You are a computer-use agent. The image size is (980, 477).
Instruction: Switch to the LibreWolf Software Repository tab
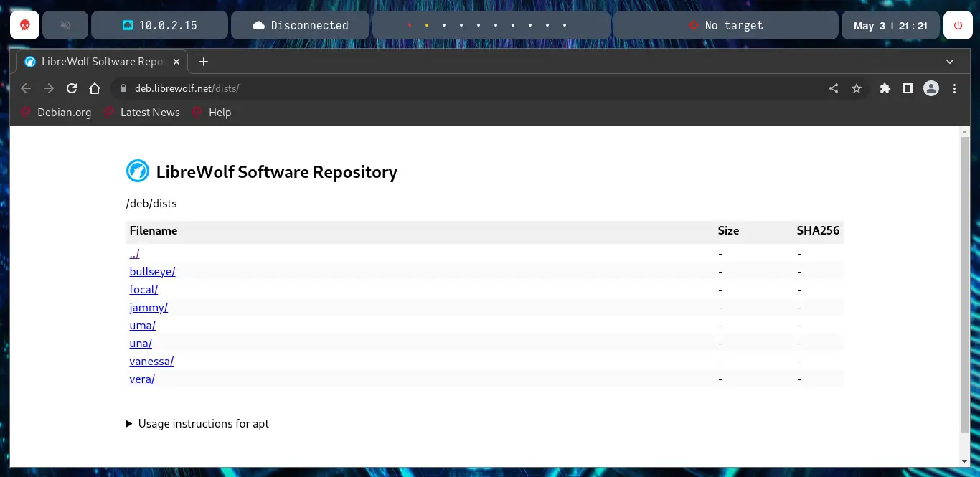click(101, 62)
